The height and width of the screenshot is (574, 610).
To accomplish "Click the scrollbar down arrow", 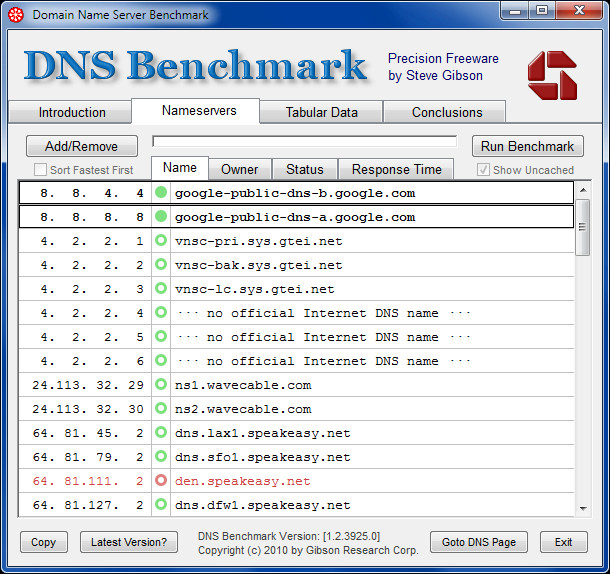I will point(583,508).
